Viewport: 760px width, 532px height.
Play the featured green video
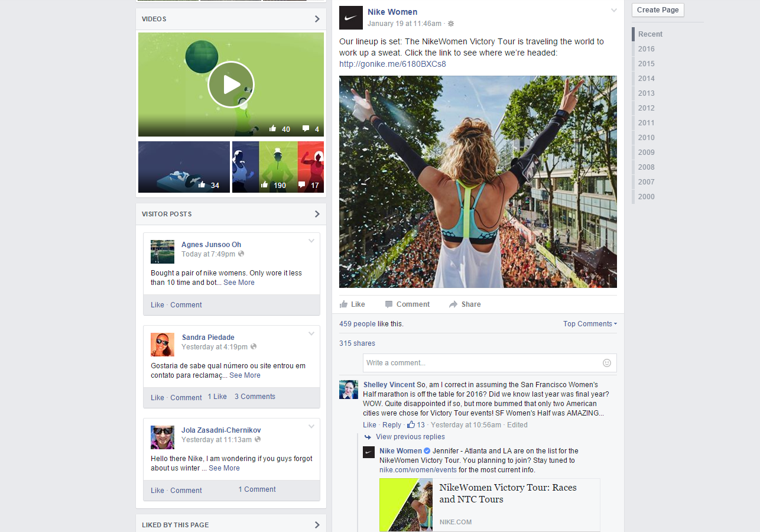pyautogui.click(x=231, y=85)
